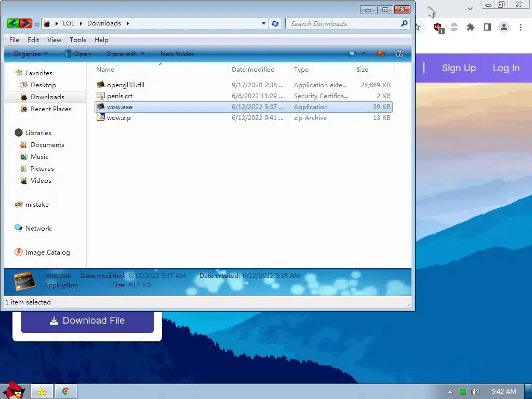Select the opengl32.dll file icon
532x399 pixels.
[100, 85]
